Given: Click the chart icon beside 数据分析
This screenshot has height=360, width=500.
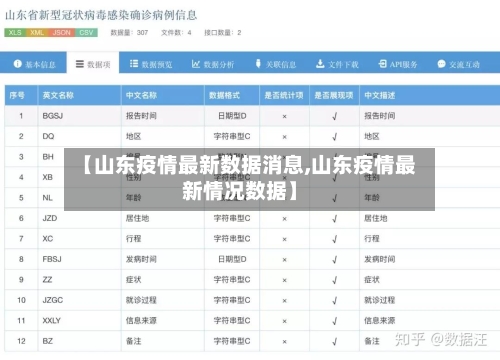Looking at the screenshot, I should (196, 63).
